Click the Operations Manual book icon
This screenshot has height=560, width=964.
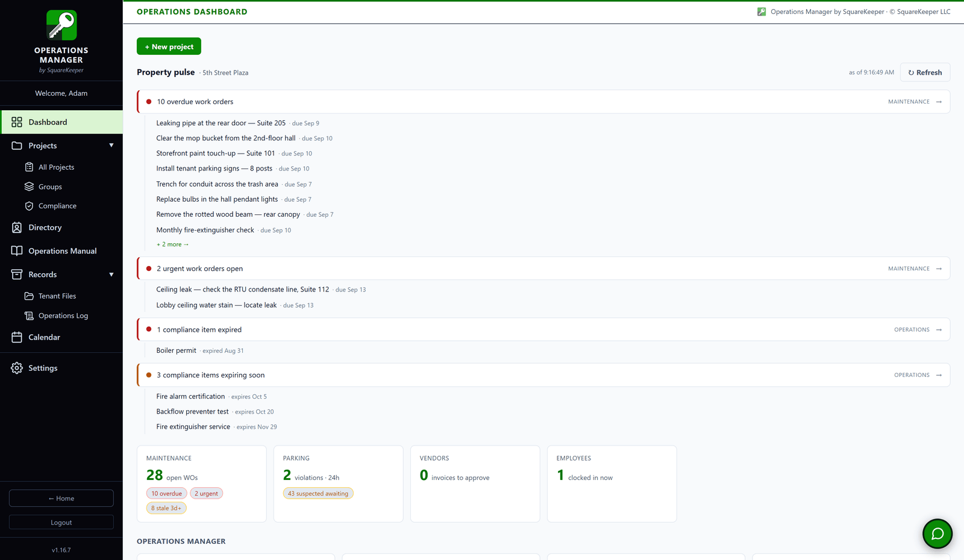(17, 251)
